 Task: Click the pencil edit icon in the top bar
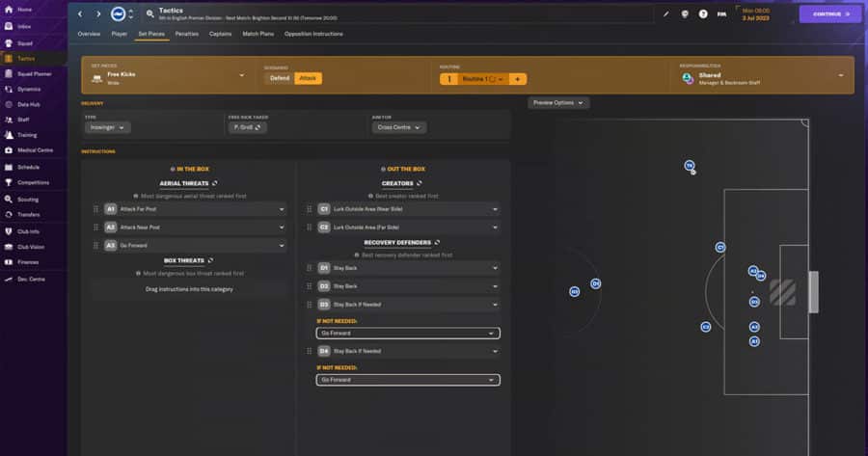[x=665, y=14]
